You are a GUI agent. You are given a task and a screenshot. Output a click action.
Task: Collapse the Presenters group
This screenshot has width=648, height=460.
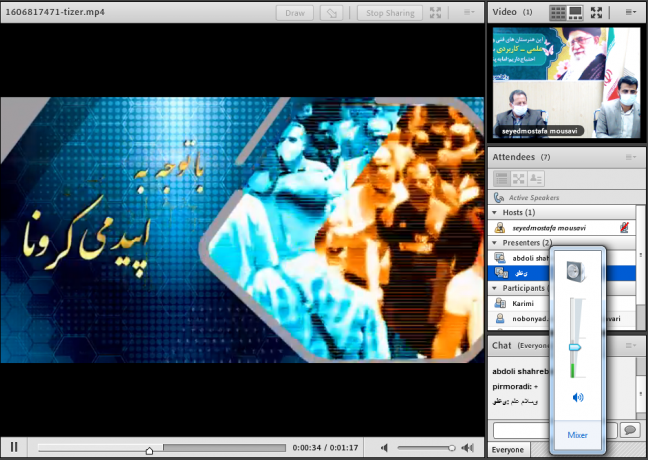493,243
